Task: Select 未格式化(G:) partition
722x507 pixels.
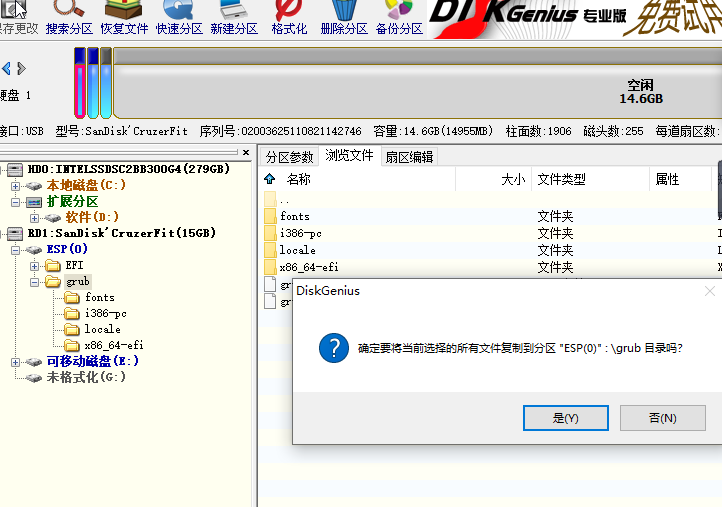Action: [x=86, y=377]
